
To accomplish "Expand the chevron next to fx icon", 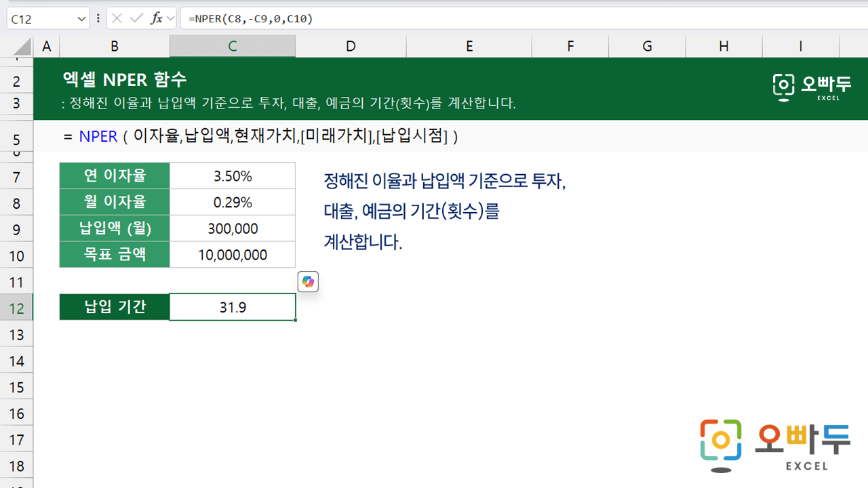I will pos(170,18).
